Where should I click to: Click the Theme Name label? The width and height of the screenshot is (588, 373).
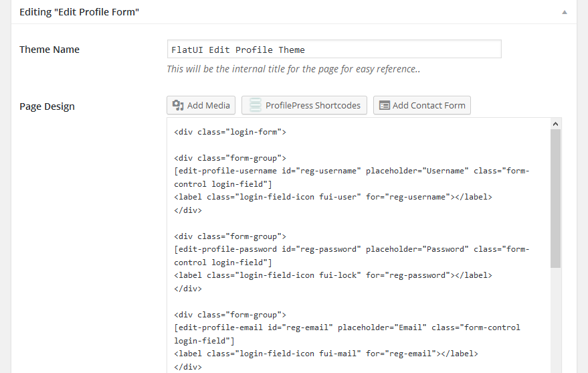tap(50, 50)
